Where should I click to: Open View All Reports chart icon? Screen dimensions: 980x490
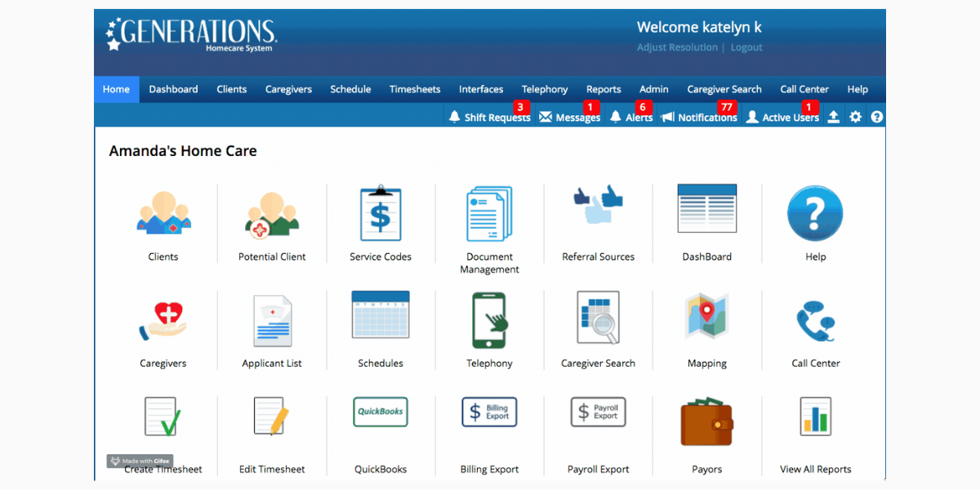click(815, 416)
